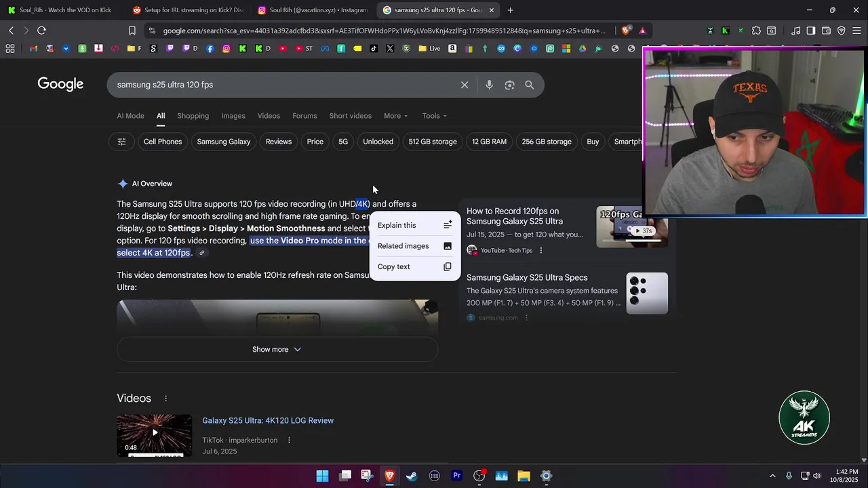
Task: Apply the Cell Phones filter chip
Action: [x=163, y=142]
